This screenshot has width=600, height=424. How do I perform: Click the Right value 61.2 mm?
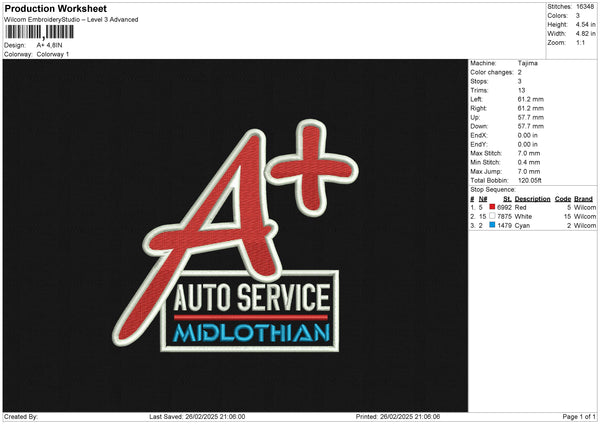(x=530, y=108)
